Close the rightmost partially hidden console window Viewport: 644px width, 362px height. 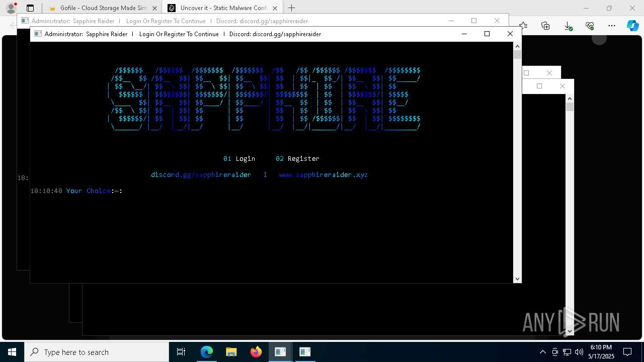click(562, 86)
